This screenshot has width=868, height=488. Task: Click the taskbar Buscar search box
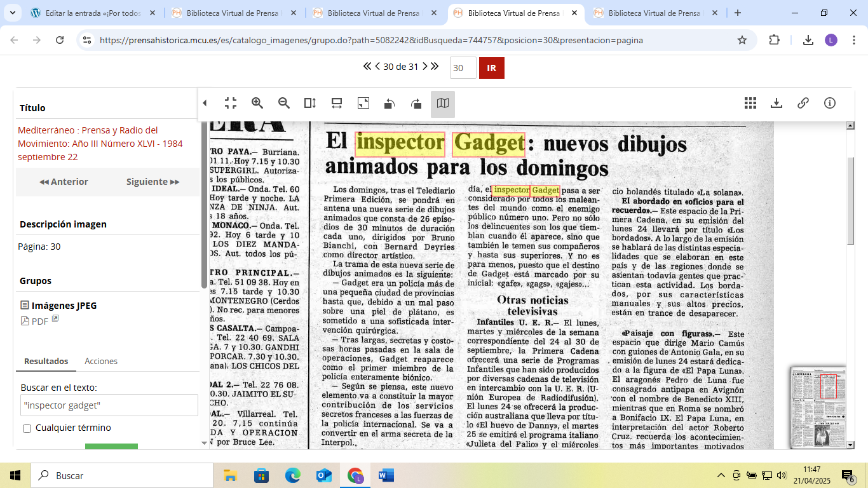122,475
